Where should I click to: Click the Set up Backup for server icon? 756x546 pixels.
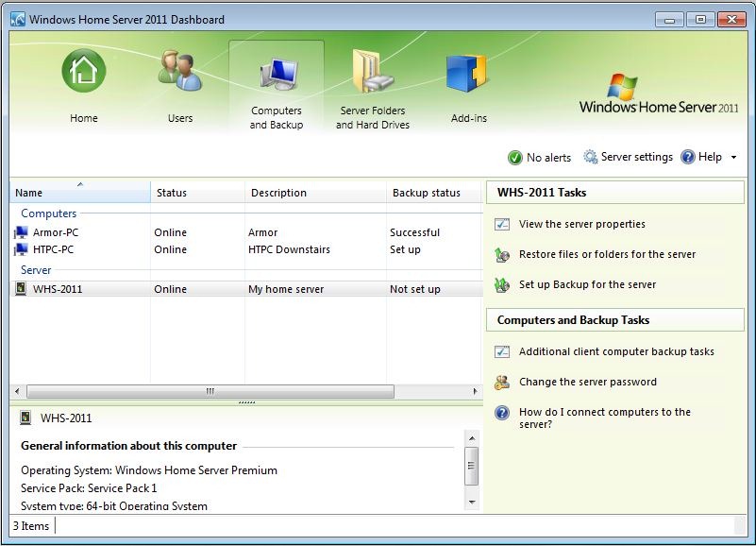point(502,285)
